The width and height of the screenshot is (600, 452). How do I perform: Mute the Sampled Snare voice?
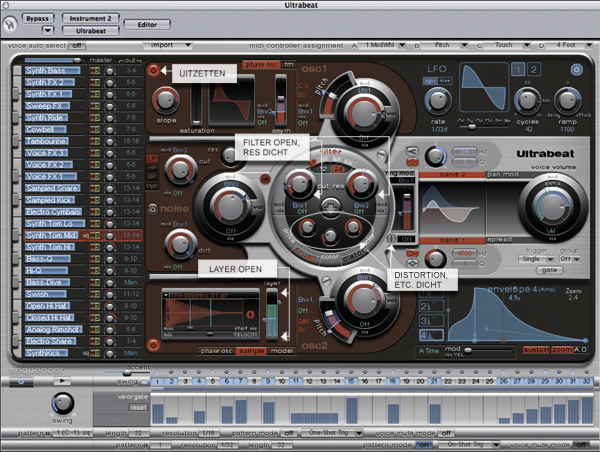point(93,188)
